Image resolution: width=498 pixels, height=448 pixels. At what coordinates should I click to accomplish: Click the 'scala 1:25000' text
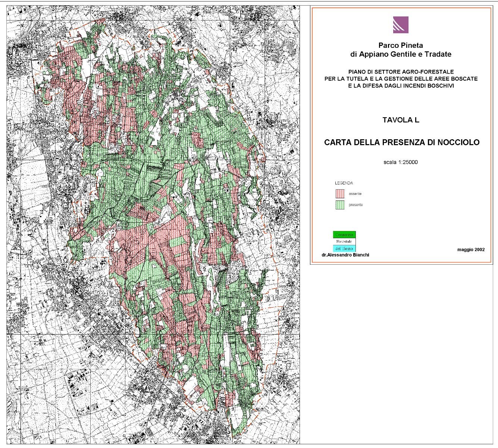pyautogui.click(x=401, y=162)
